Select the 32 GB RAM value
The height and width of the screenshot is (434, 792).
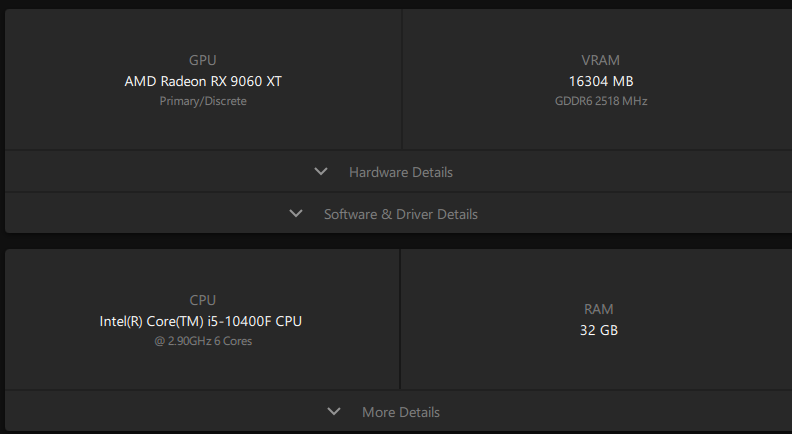(599, 330)
